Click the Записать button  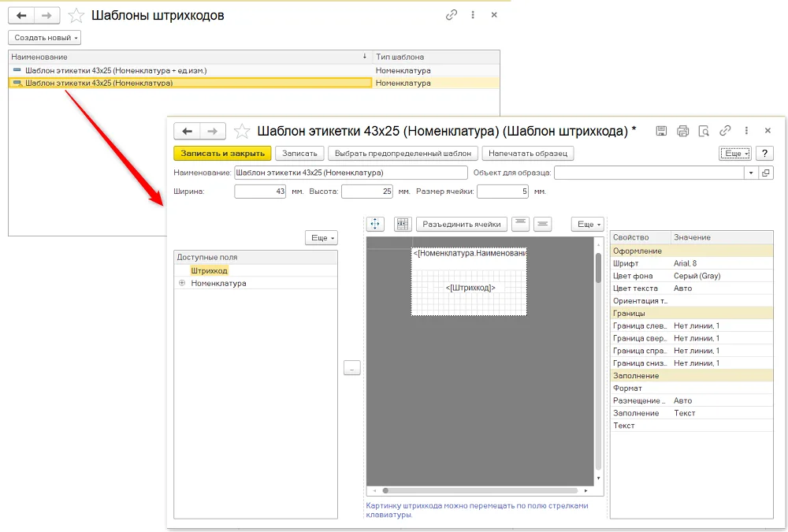coord(299,154)
